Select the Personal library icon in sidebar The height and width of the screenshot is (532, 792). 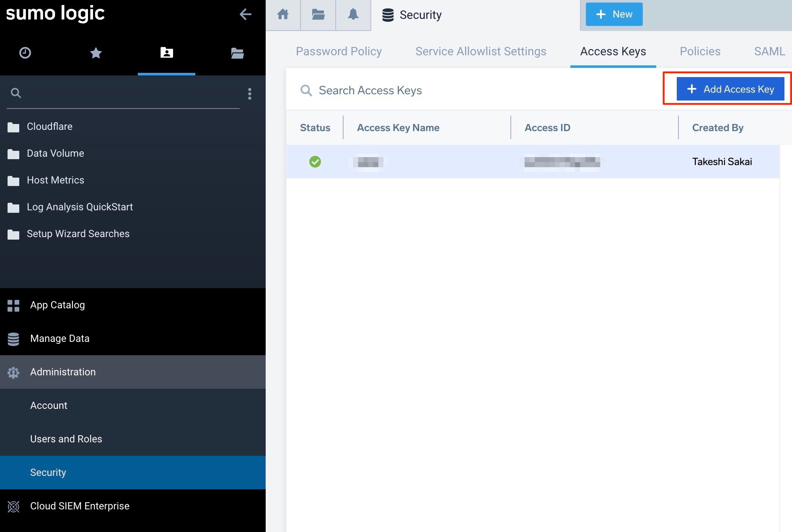tap(166, 53)
